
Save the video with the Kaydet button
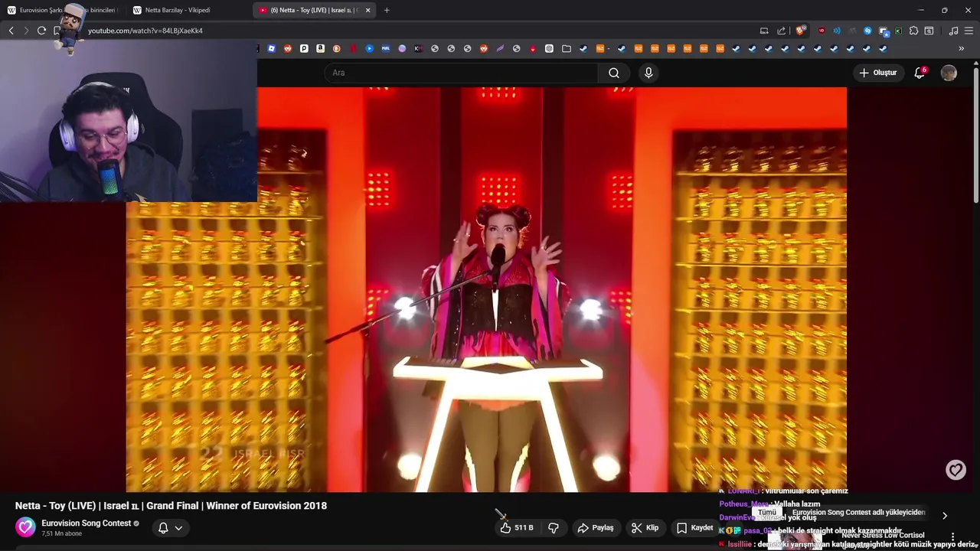pos(695,527)
